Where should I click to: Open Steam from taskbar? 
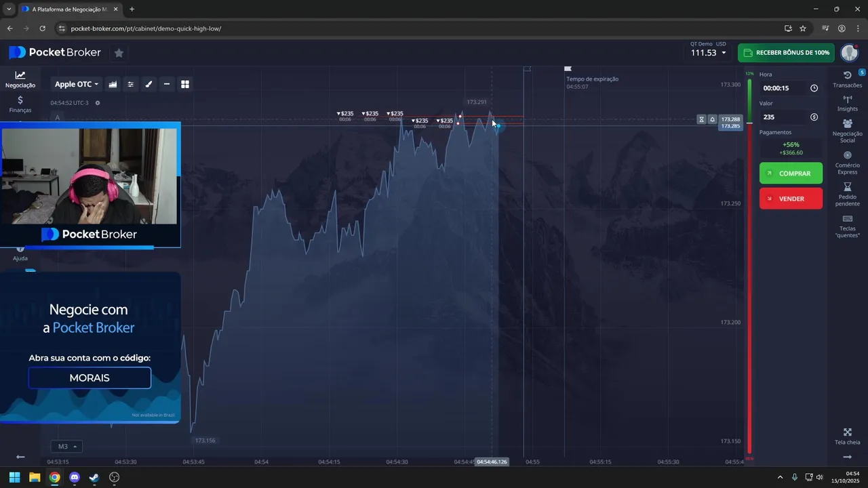pos(94,477)
